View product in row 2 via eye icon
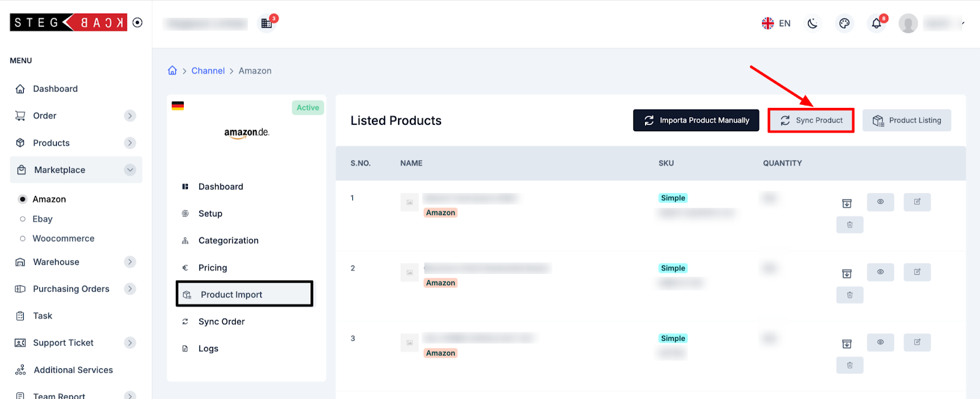The image size is (980, 399). coord(880,272)
